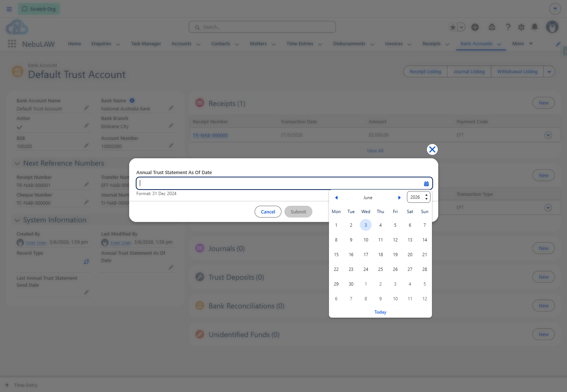This screenshot has height=392, width=567.
Task: Open the hamburger menu at top left
Action: pos(9,9)
